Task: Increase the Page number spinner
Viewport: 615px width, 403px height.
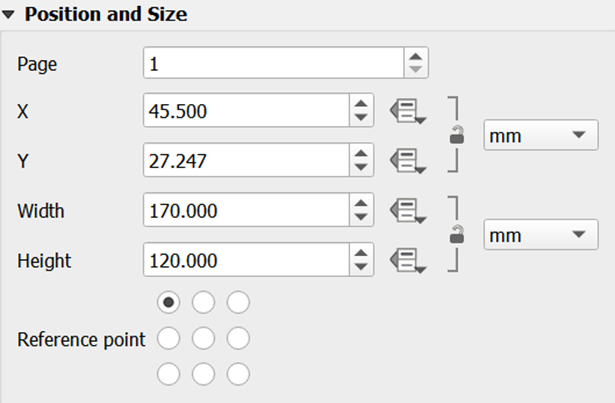Action: point(416,58)
